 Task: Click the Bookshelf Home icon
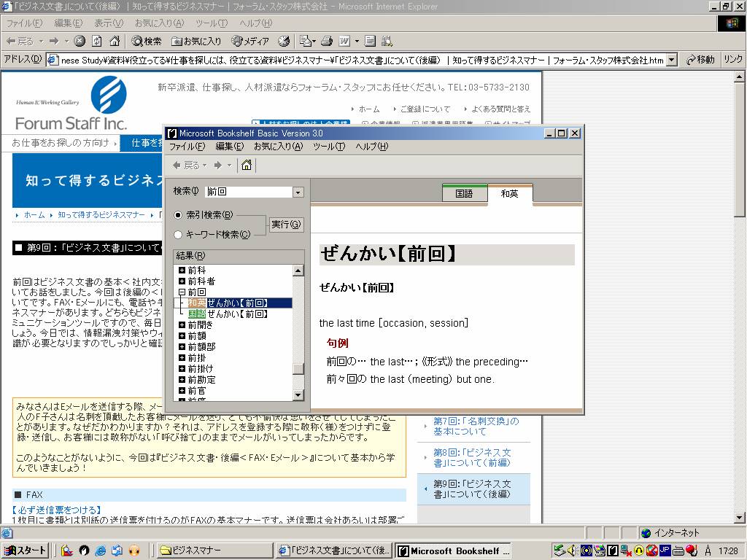[x=247, y=166]
